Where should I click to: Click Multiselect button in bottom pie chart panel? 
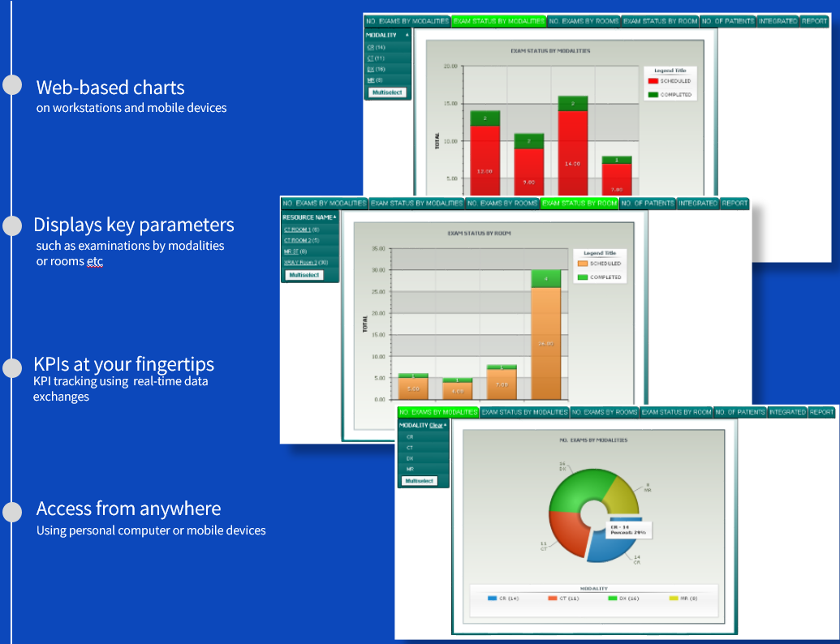[x=419, y=481]
